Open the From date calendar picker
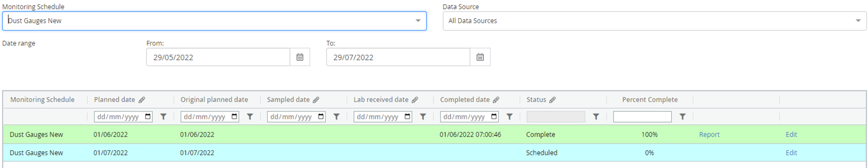 click(x=300, y=57)
